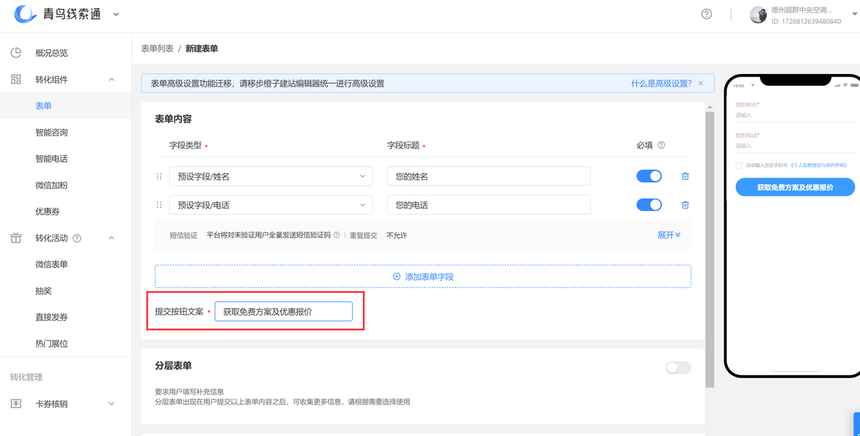860x436 pixels.
Task: Click drag handle of the 电话 field row
Action: click(x=159, y=205)
